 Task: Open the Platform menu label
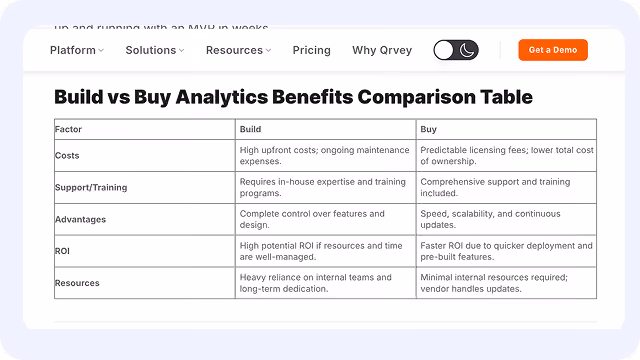(73, 50)
